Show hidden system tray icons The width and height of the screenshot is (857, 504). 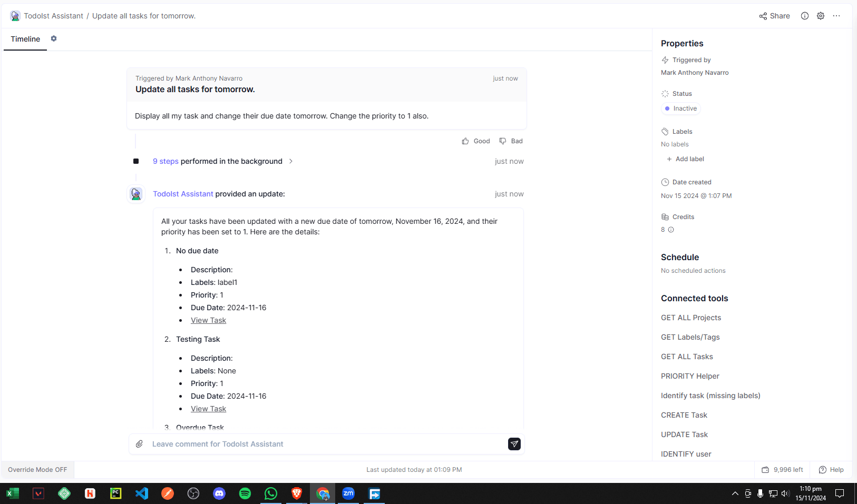(735, 493)
